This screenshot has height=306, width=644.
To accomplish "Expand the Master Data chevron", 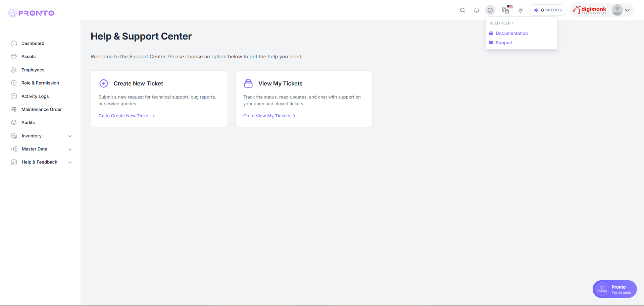I will (x=70, y=149).
